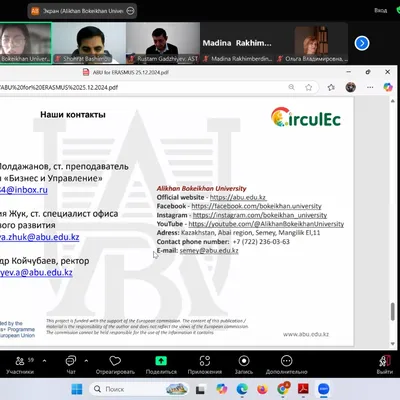Expand the arrow next to Чат

[86, 361]
